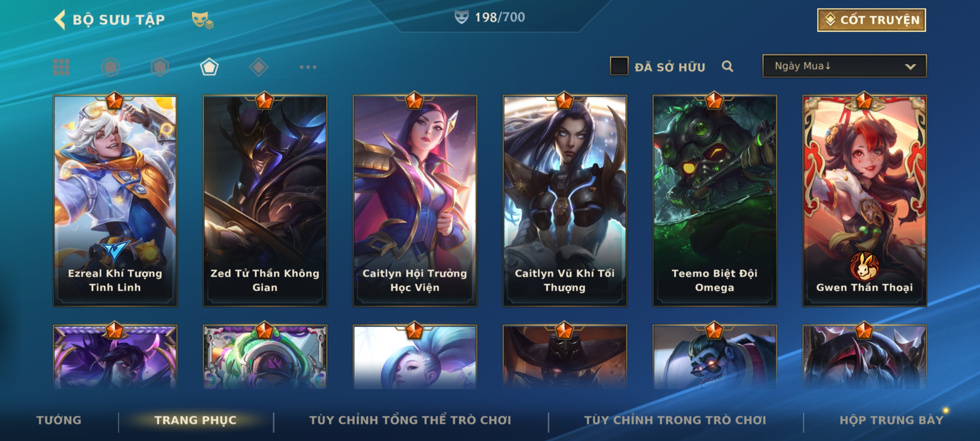
Task: Select the Ezreal Khí Tượng Tinh Linh skin
Action: [x=115, y=201]
